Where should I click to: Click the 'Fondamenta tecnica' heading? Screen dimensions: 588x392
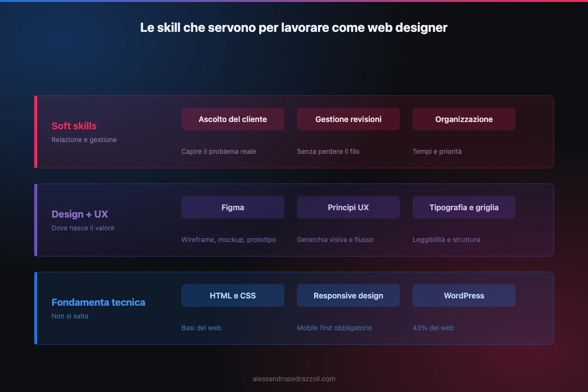98,302
